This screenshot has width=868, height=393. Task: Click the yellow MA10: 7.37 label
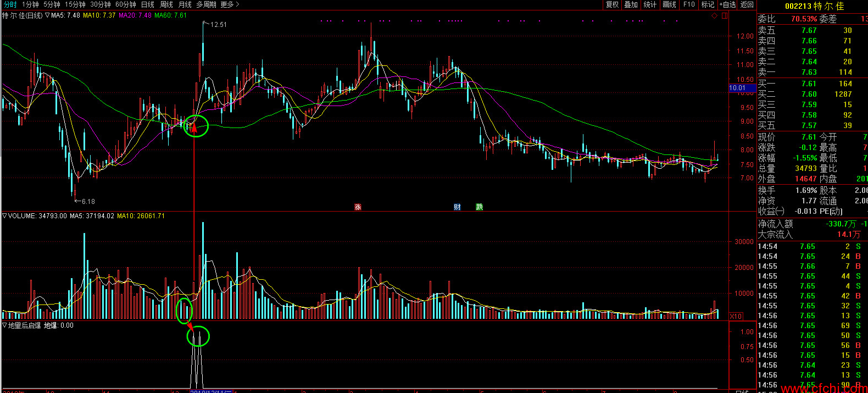99,15
